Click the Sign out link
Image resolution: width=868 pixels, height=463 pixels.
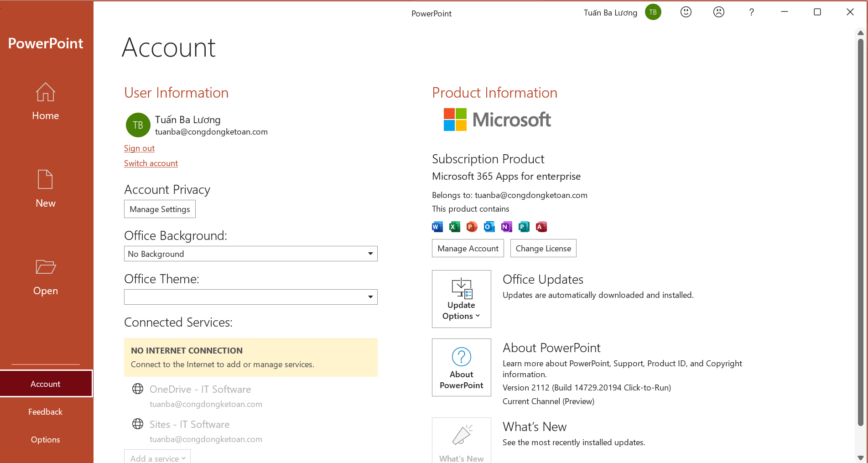pos(139,148)
